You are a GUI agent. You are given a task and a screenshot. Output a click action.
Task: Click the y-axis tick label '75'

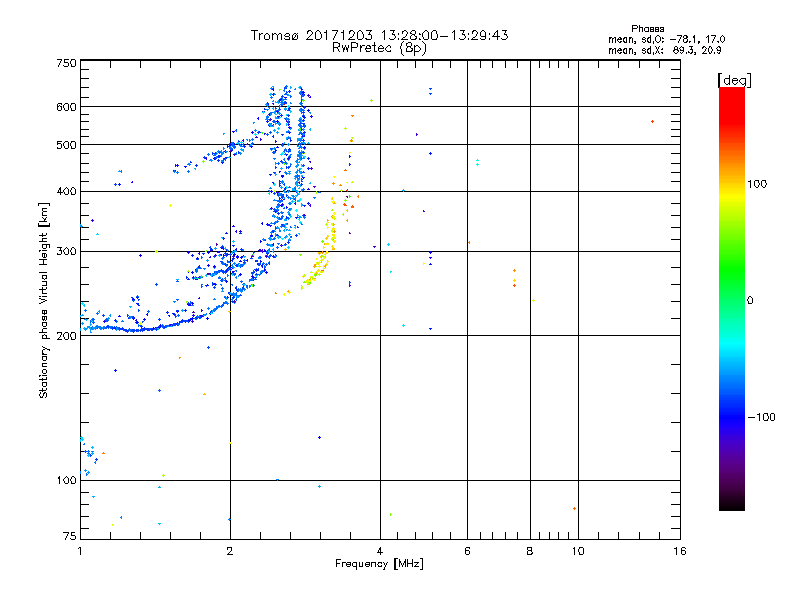coord(70,536)
